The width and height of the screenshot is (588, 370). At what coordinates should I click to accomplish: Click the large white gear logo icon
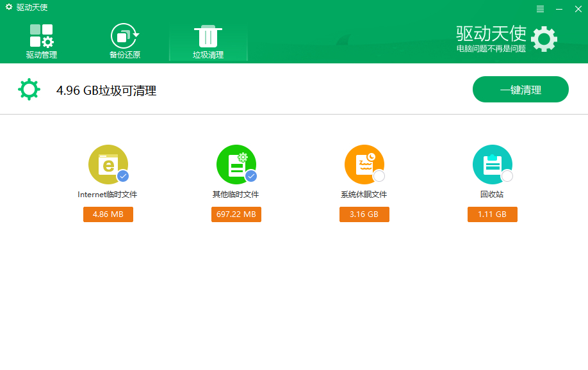(x=544, y=39)
